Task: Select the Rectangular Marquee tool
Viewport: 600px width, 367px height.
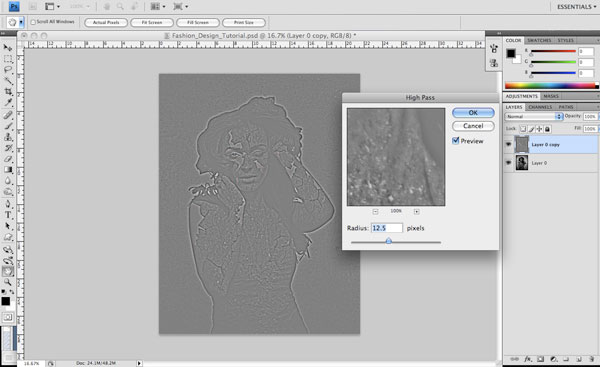Action: coord(8,59)
